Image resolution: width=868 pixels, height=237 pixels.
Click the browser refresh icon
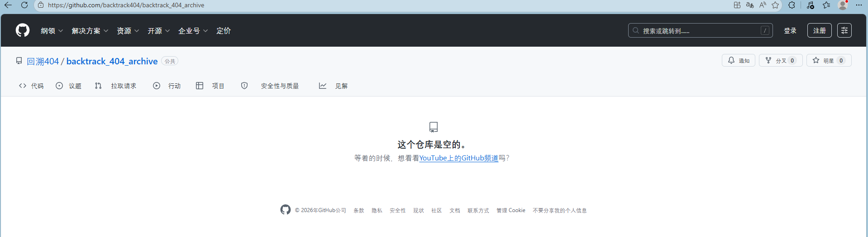tap(24, 5)
